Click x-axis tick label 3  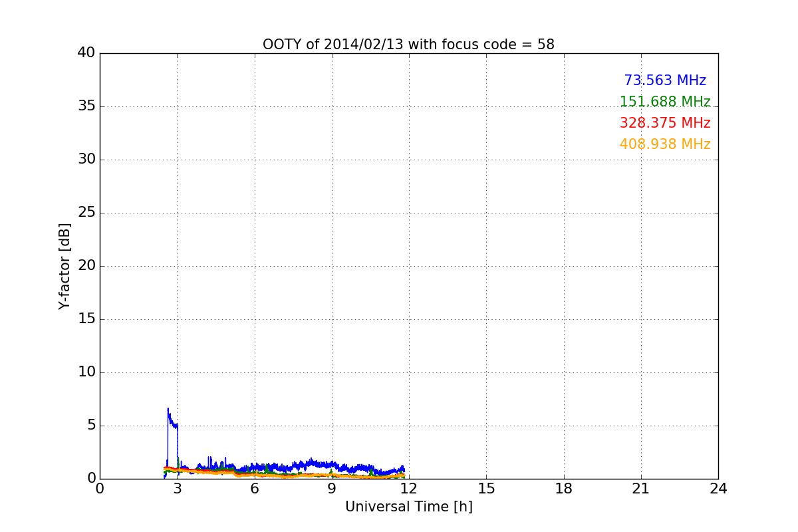(x=177, y=489)
